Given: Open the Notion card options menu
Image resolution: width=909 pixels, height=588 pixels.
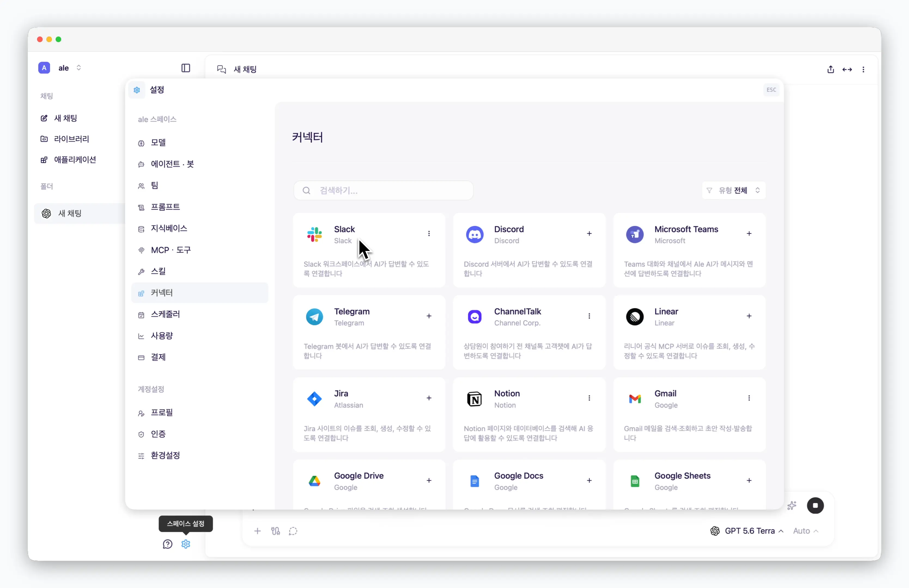Looking at the screenshot, I should [x=589, y=398].
